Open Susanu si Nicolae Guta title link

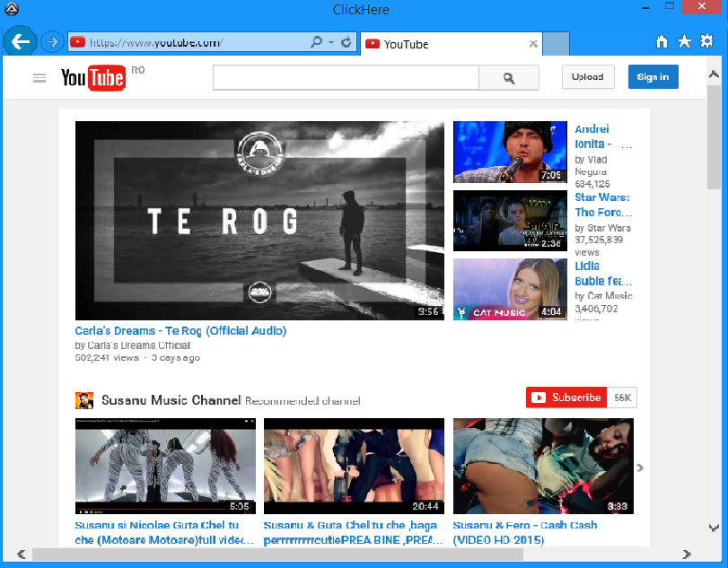(x=165, y=533)
